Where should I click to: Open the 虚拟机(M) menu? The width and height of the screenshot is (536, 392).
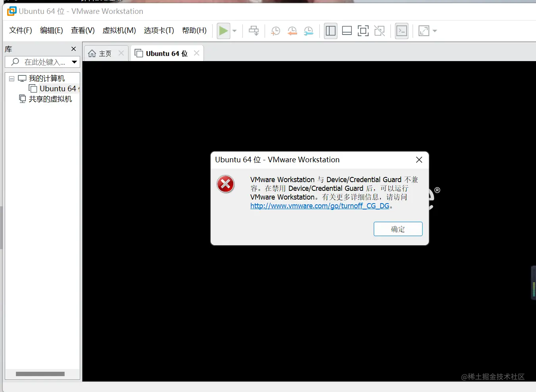pos(119,31)
